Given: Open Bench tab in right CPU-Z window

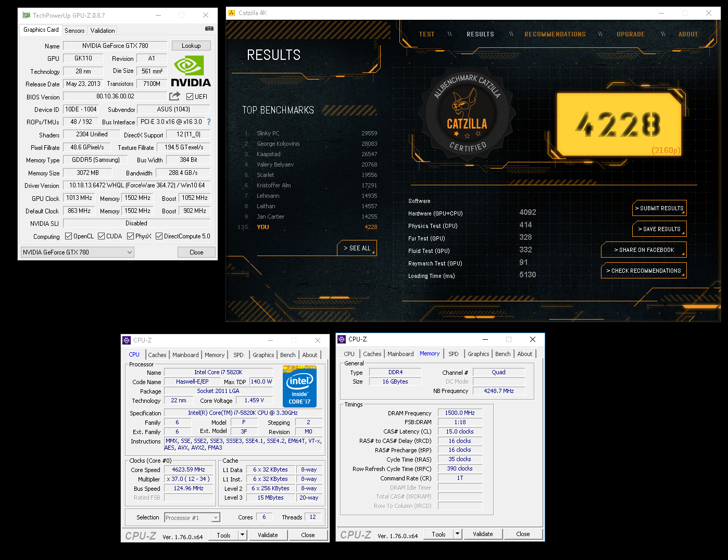Looking at the screenshot, I should click(503, 354).
